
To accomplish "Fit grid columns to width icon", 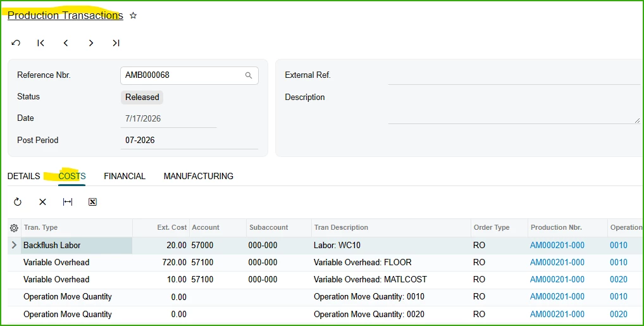I will click(68, 202).
